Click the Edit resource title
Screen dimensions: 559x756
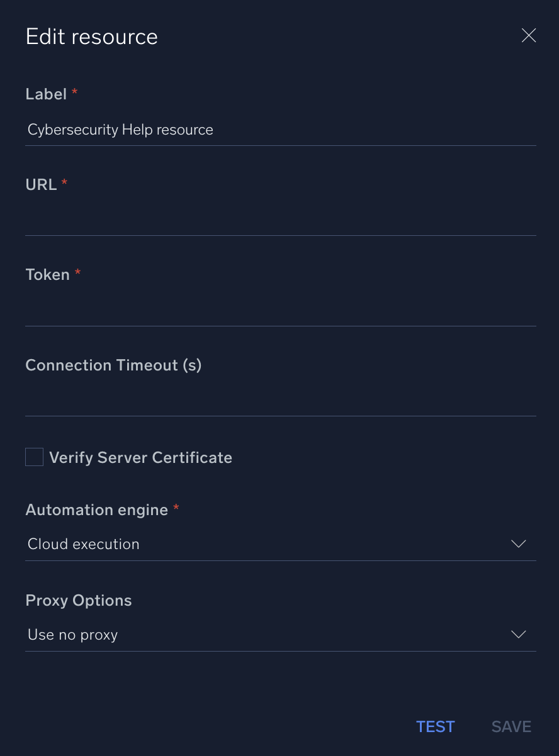[91, 36]
